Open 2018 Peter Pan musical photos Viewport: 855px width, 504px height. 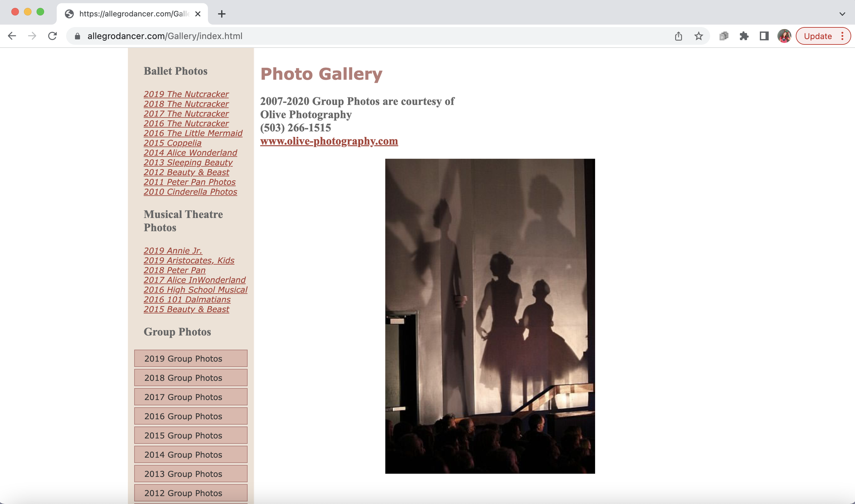click(x=174, y=270)
